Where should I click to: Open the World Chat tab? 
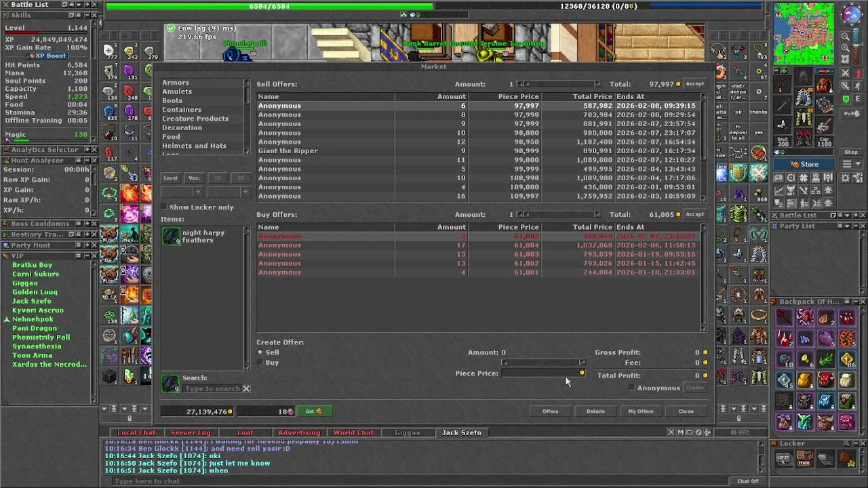353,432
